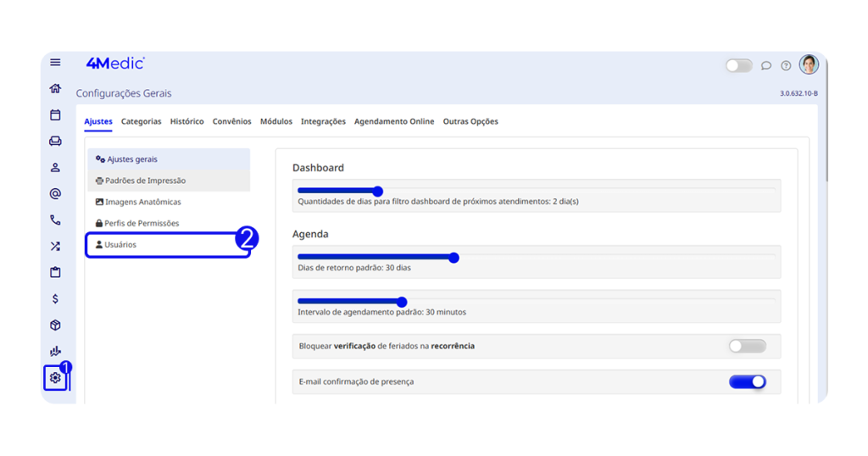Open the user profile avatar
868x456 pixels.
[x=809, y=64]
